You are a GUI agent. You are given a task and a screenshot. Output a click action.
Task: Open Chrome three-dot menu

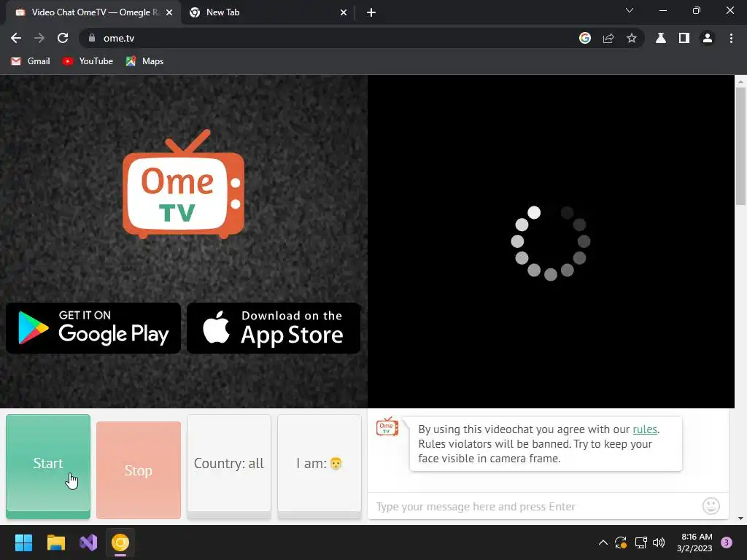point(731,38)
